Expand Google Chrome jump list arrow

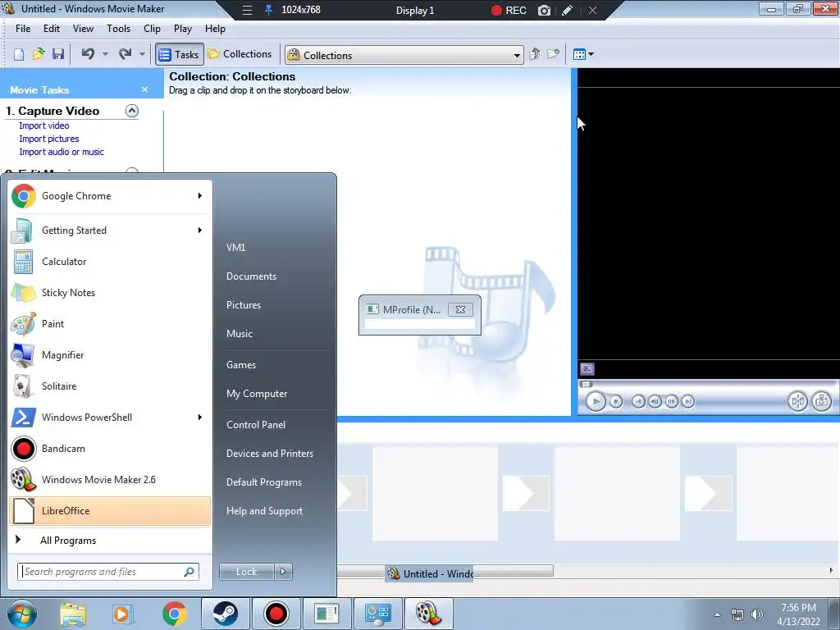coord(200,196)
